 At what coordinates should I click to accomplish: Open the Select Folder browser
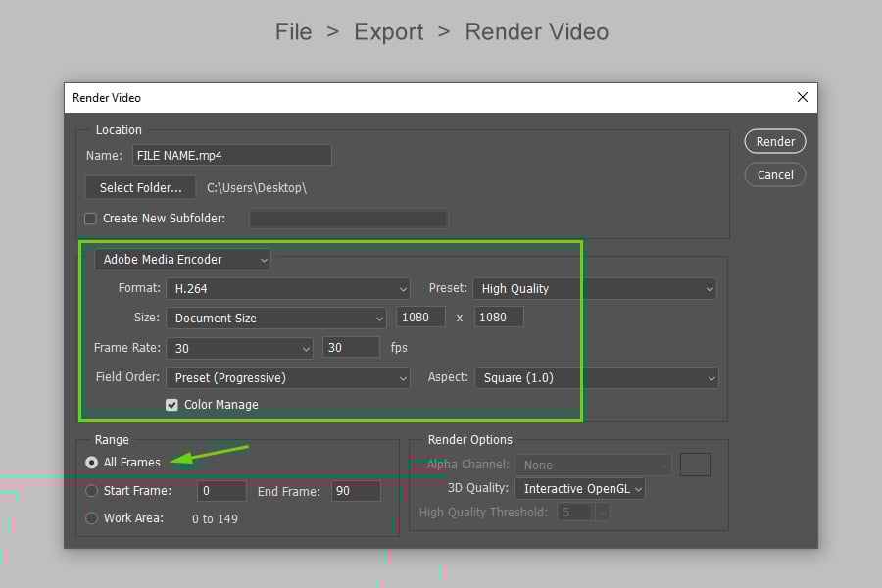point(140,187)
